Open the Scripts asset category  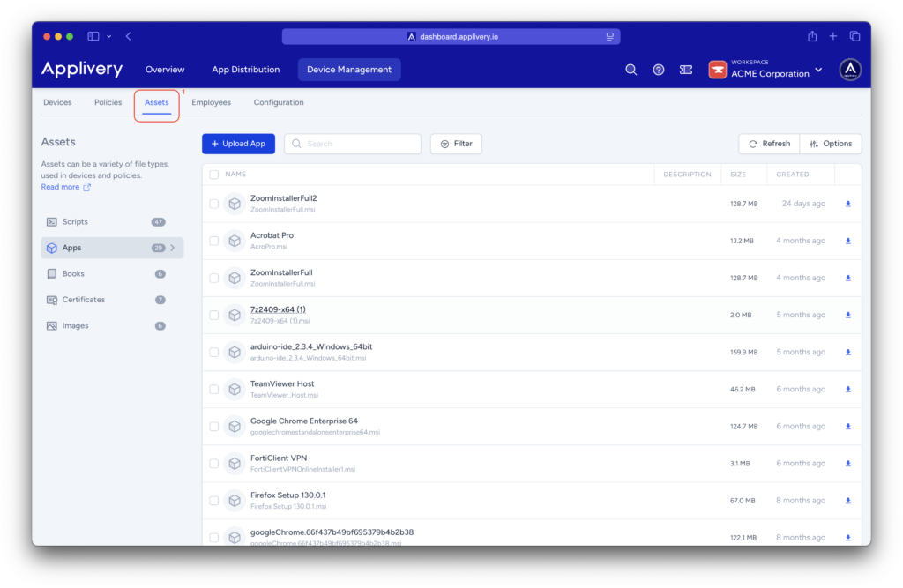(112, 222)
